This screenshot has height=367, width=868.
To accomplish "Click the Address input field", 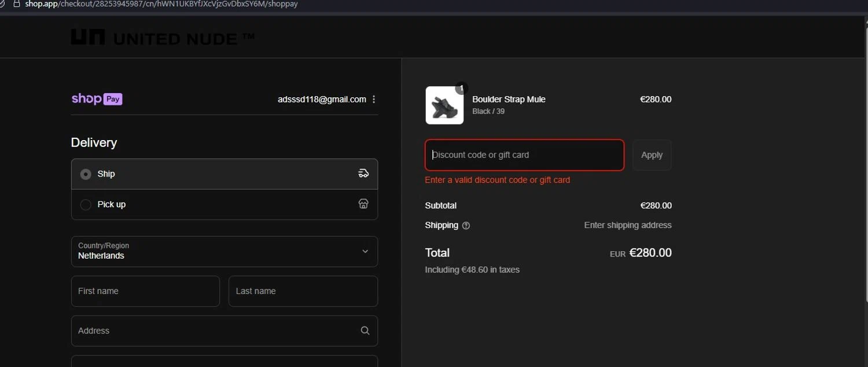I will click(x=225, y=331).
